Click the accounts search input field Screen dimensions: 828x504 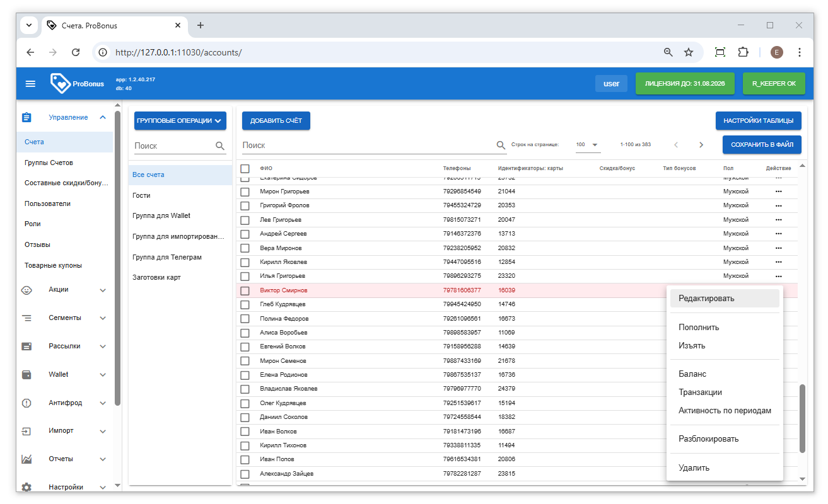coord(369,145)
